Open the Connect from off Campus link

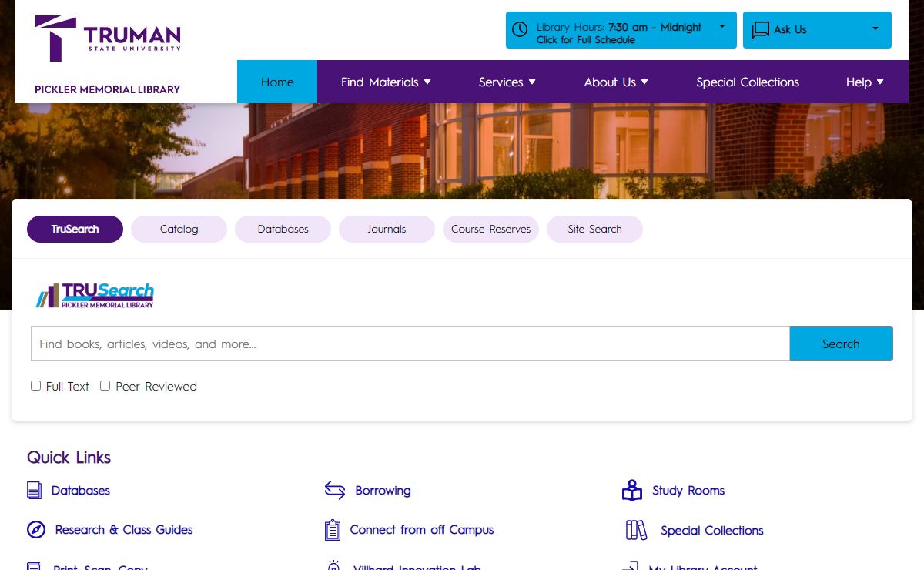[422, 530]
